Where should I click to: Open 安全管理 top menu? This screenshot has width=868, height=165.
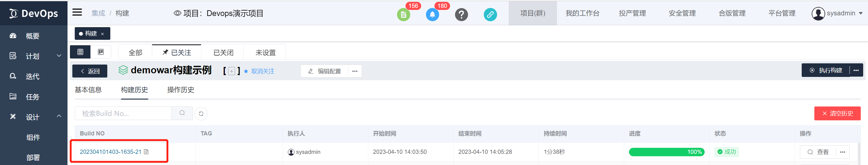click(682, 13)
